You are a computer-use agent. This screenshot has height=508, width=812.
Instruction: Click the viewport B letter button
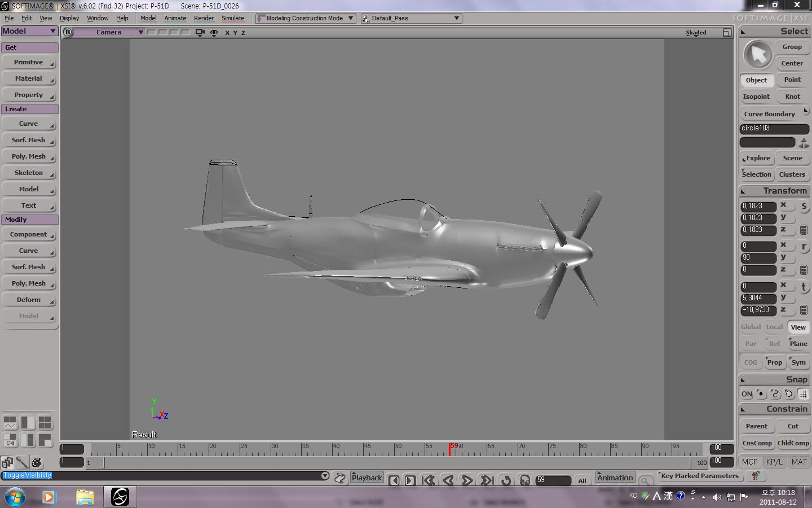[68, 32]
